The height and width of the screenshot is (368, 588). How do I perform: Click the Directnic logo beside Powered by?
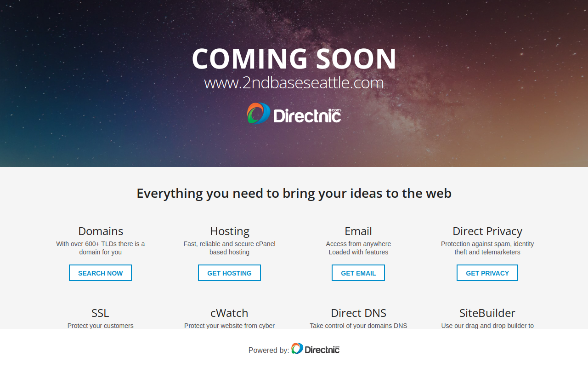point(316,349)
